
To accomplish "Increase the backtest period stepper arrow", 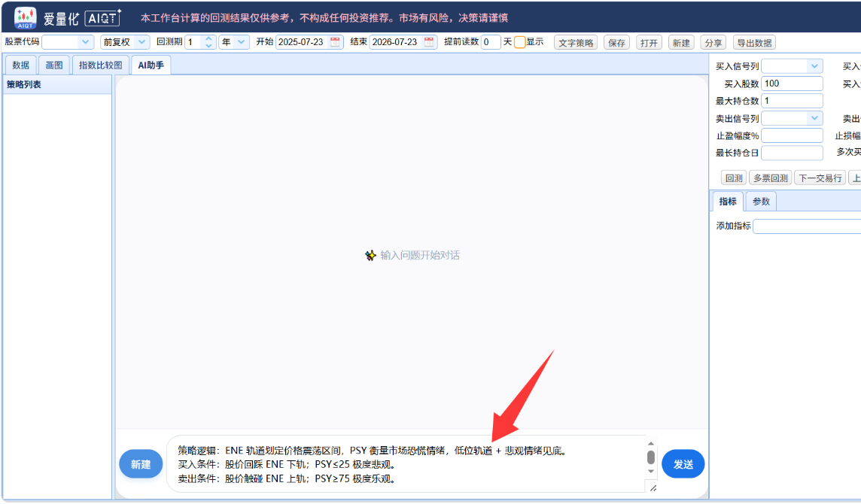I will 208,38.
